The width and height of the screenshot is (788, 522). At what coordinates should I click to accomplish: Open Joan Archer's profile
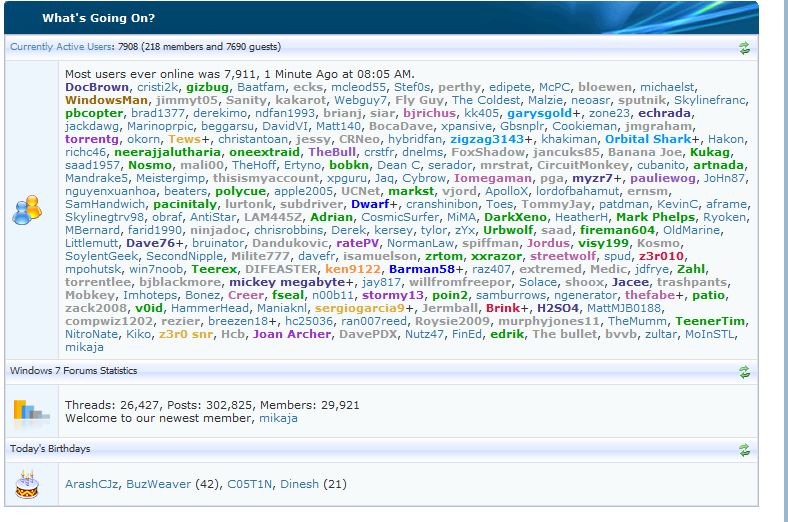pyautogui.click(x=292, y=334)
